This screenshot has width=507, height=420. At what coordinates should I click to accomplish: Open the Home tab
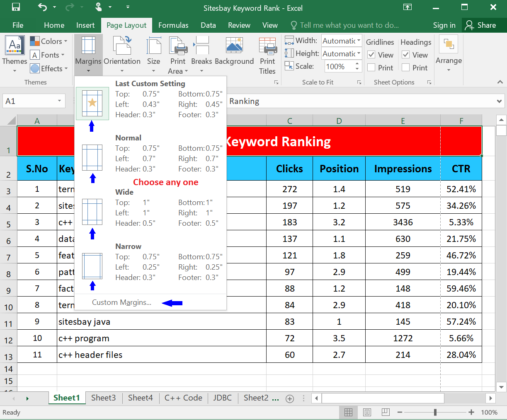click(x=54, y=25)
